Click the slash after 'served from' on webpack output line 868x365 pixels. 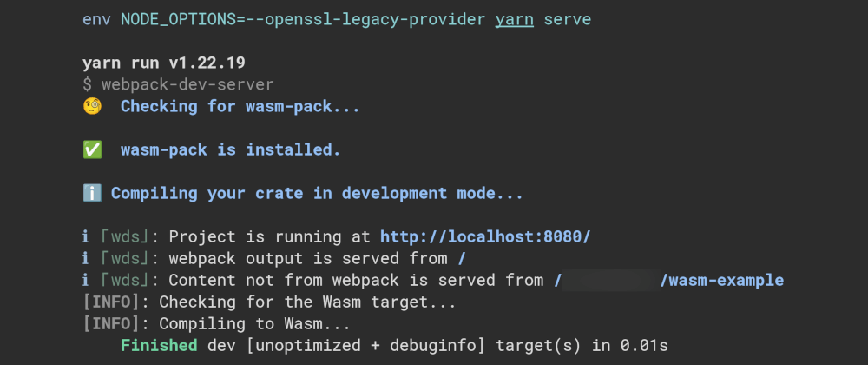point(462,259)
